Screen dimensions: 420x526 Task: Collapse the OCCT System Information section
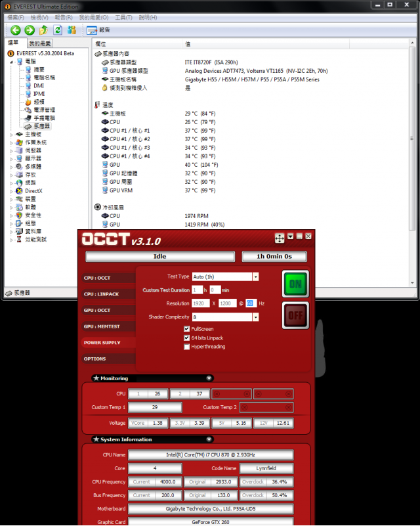209,439
